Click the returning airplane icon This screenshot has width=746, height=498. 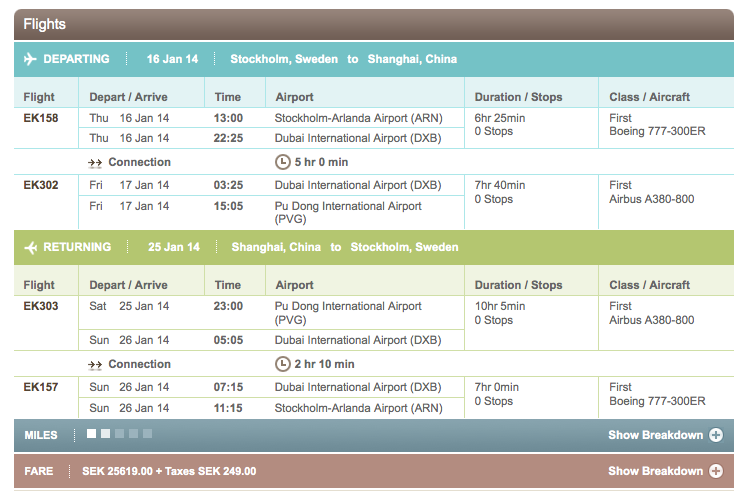(x=30, y=247)
